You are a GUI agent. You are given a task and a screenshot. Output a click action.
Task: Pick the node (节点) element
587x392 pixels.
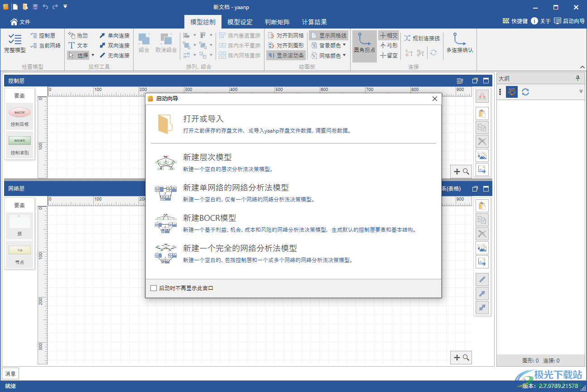[19, 254]
